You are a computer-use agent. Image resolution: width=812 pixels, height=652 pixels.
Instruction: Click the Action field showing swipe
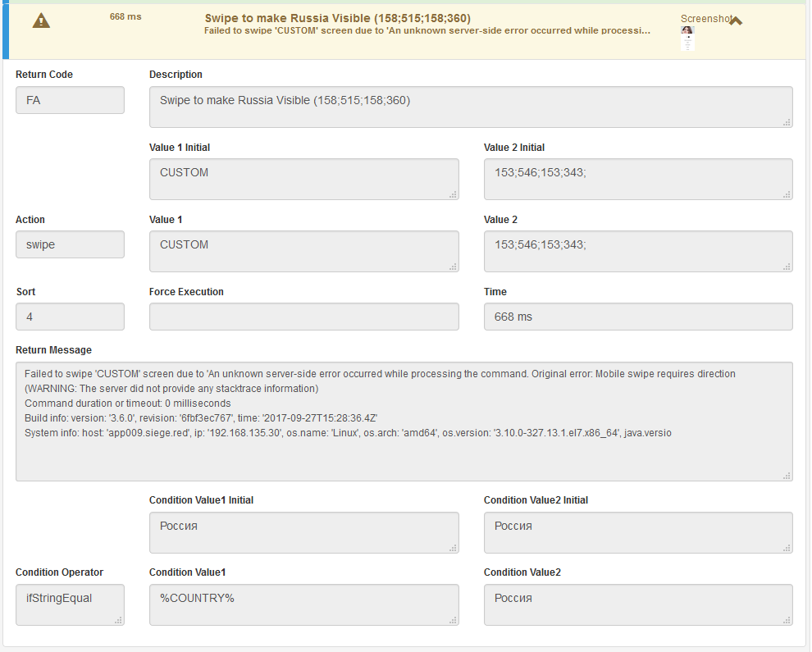click(70, 244)
